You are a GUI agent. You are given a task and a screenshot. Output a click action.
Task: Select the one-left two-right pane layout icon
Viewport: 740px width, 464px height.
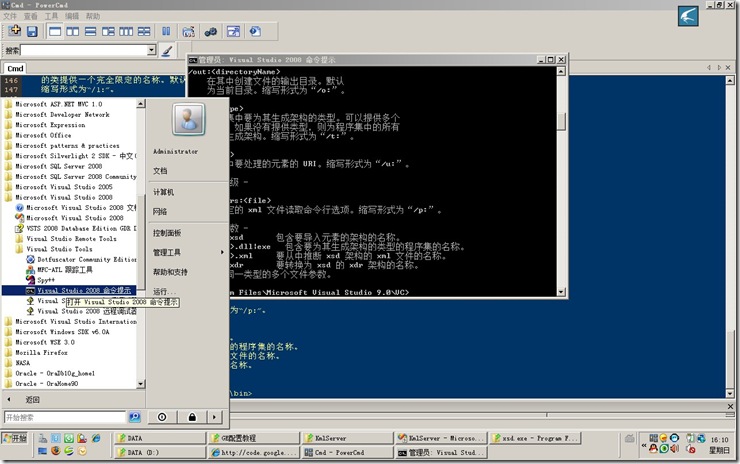point(108,32)
